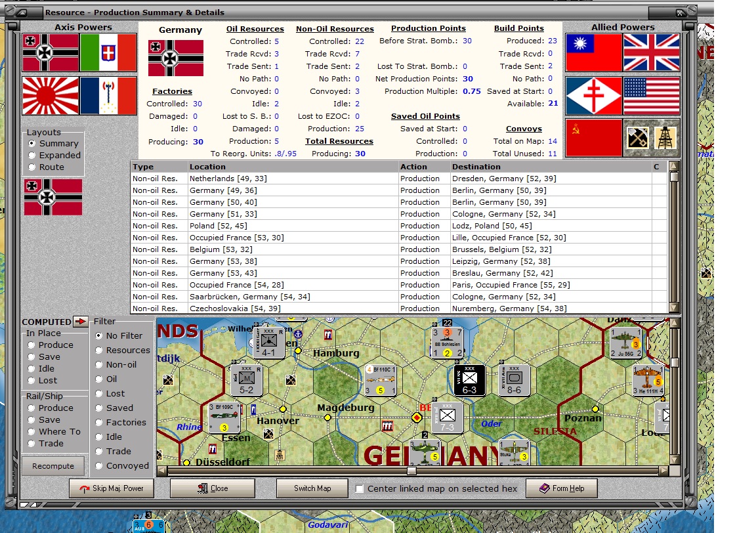This screenshot has width=756, height=533.
Task: Select the Soviet Union red flag
Action: point(594,138)
